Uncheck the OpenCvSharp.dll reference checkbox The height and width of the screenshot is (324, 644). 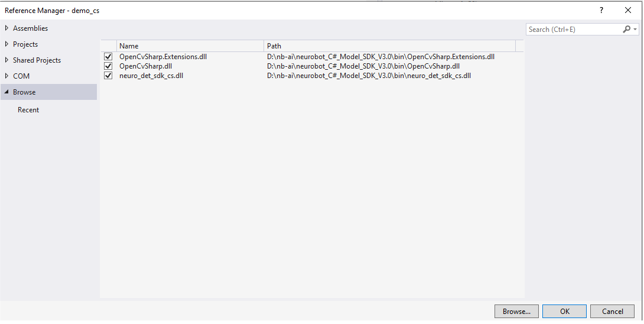pos(108,66)
